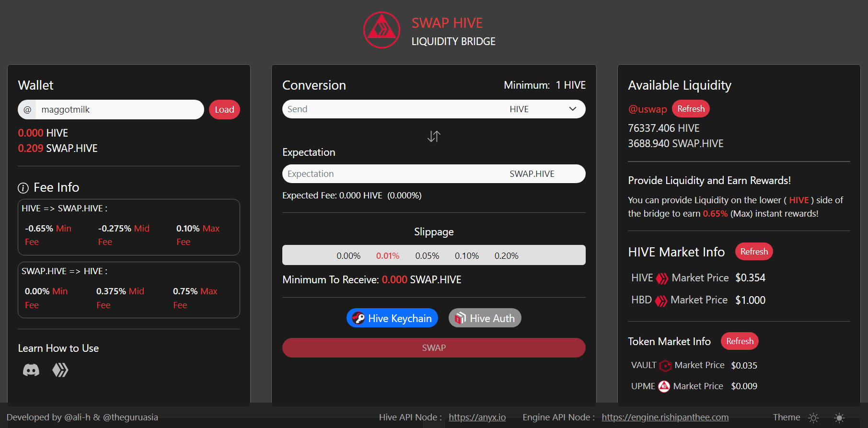Click the 0.000 HIVE wallet balance

[43, 133]
